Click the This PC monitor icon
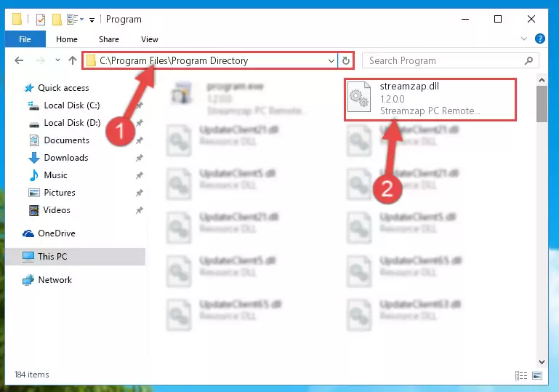Image resolution: width=559 pixels, height=392 pixels. tap(28, 257)
